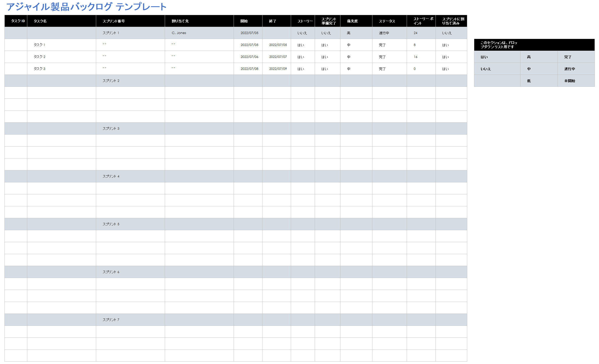Viewport: 599px width, 364px height.
Task: Click the dropdown list section header このセクションは、ドロップダウンリスト用です
Action: pos(534,45)
